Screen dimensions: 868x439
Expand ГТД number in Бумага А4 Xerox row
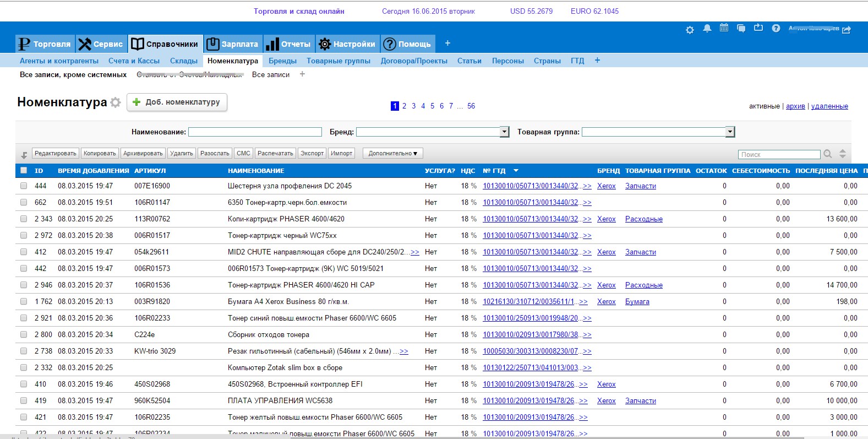[x=583, y=301]
